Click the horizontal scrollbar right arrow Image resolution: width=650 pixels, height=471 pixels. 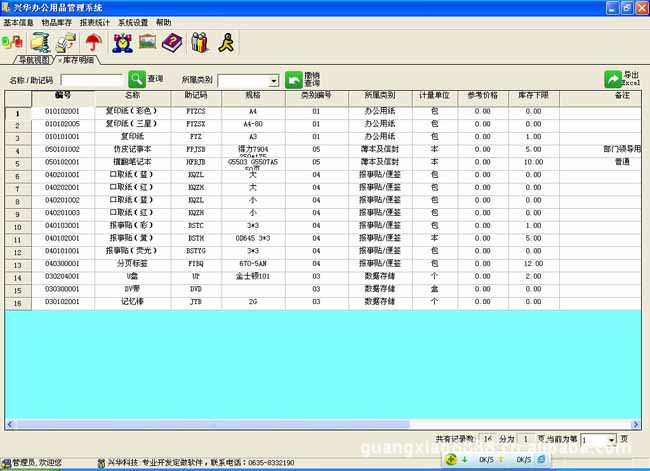point(635,424)
